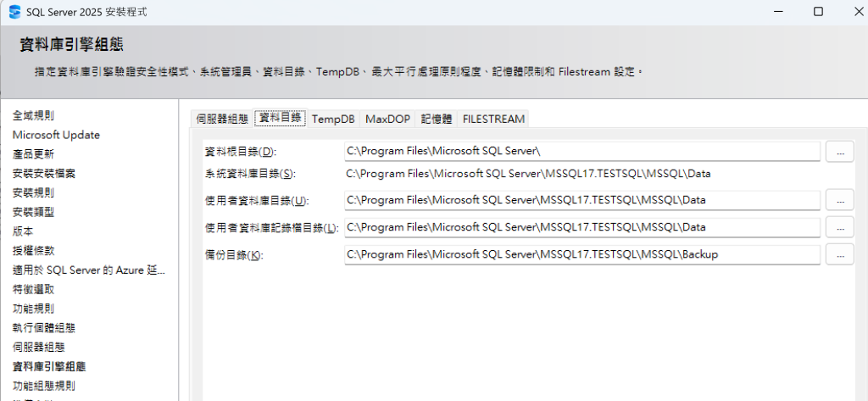Select 安裝規則 in the step list

[x=33, y=193]
